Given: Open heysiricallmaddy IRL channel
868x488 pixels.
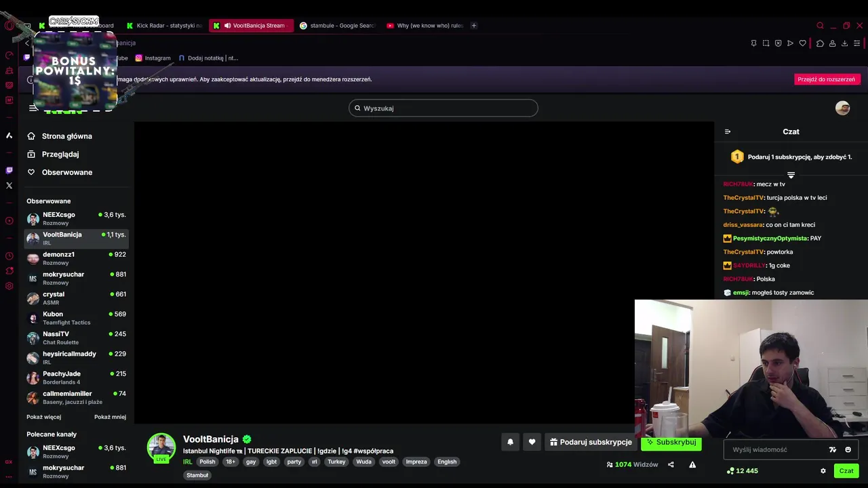Looking at the screenshot, I should point(76,358).
